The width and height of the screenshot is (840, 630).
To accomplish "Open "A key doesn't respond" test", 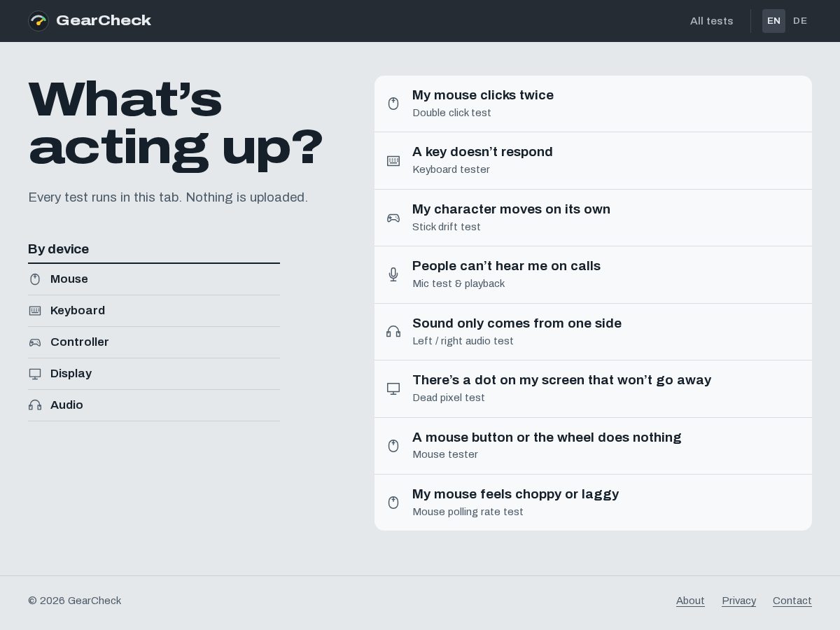I will click(x=593, y=161).
